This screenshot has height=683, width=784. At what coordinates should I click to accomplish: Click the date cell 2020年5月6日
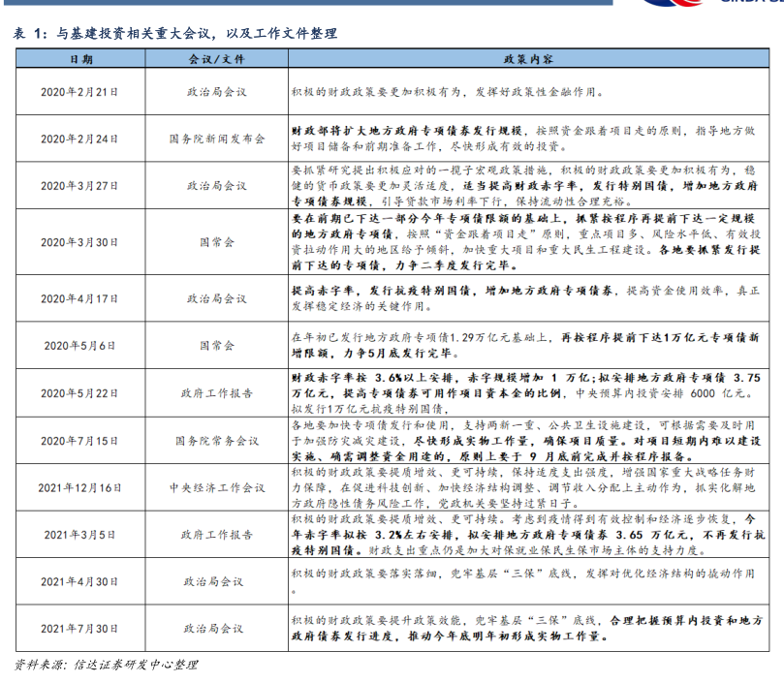[80, 345]
